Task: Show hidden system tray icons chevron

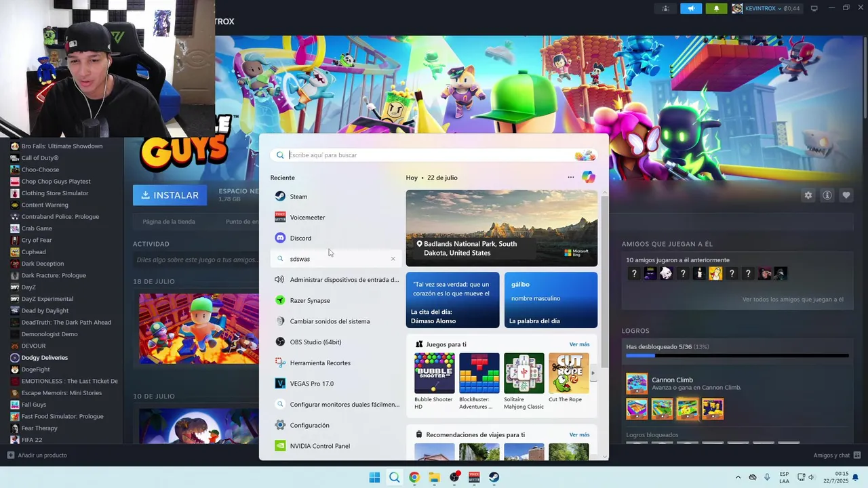Action: click(x=738, y=477)
